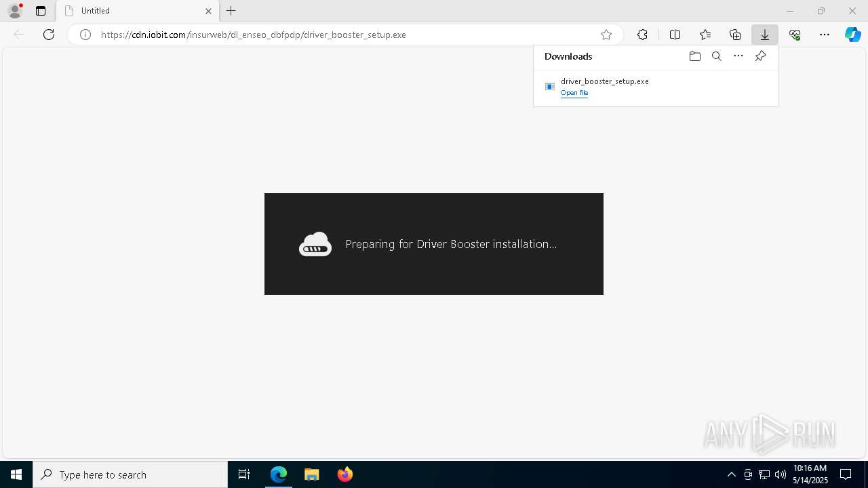The image size is (868, 488).
Task: Click the taskbar search box
Action: click(130, 474)
